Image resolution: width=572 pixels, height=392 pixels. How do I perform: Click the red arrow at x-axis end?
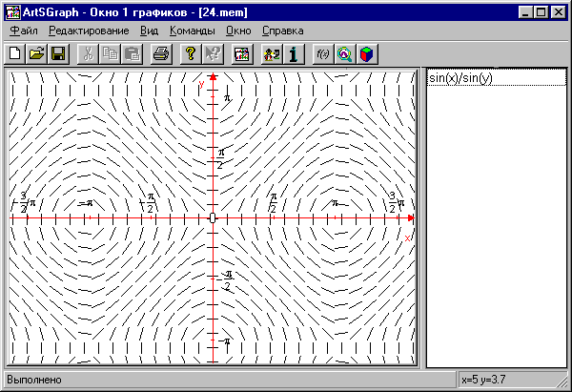412,218
